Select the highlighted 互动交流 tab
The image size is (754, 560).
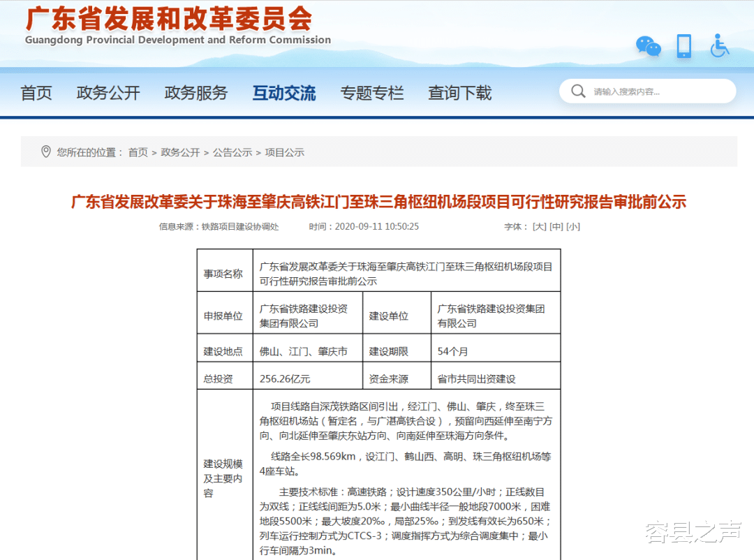tap(284, 92)
